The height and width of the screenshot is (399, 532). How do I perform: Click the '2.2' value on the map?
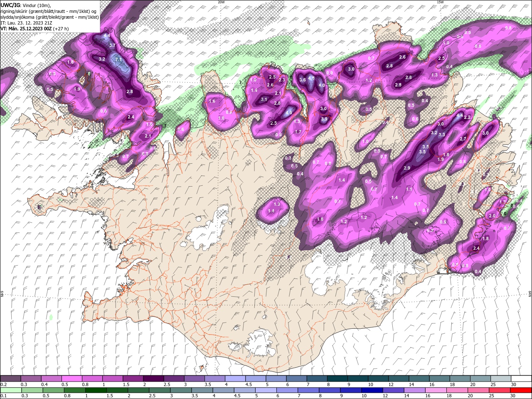coord(467,118)
